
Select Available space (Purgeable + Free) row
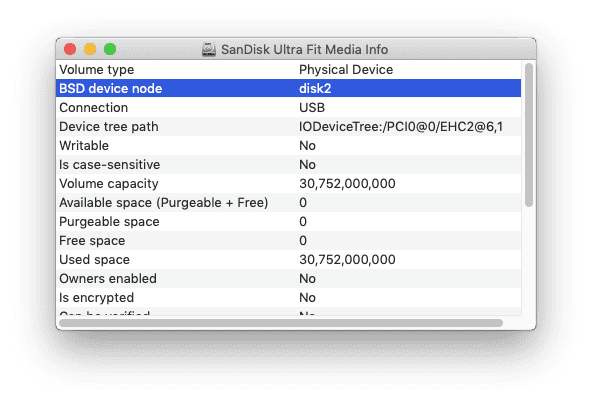pyautogui.click(x=288, y=202)
